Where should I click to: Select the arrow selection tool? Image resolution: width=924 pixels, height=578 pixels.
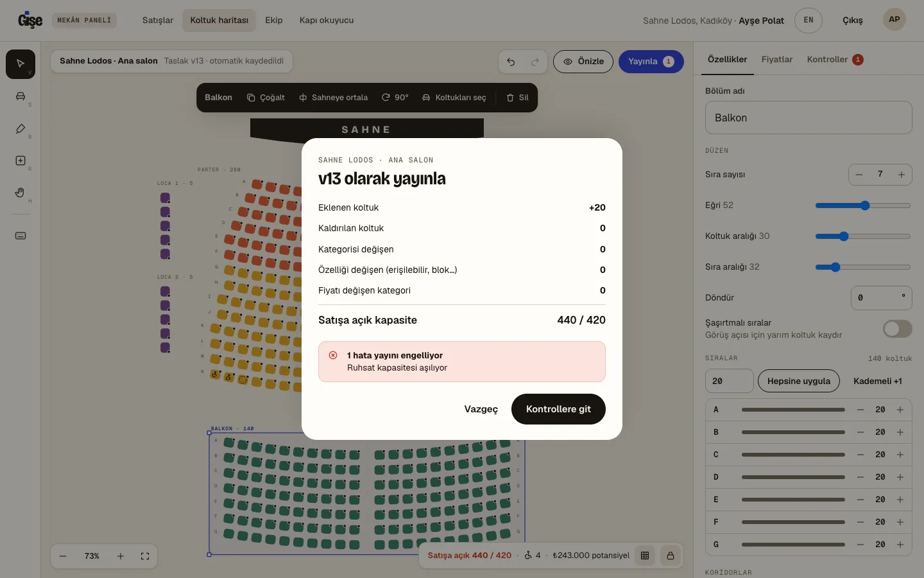pos(21,64)
